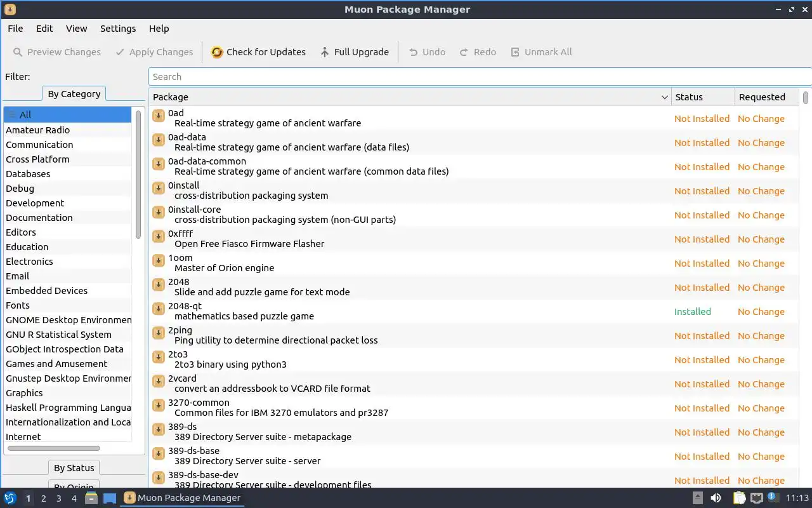812x508 pixels.
Task: Select the Cross Platform category
Action: point(67,159)
